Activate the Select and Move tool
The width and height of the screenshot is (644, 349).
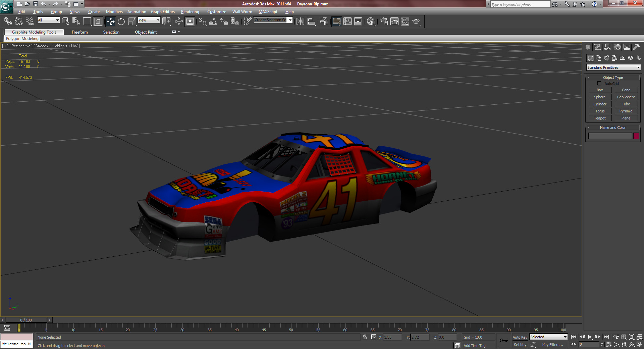coord(111,21)
